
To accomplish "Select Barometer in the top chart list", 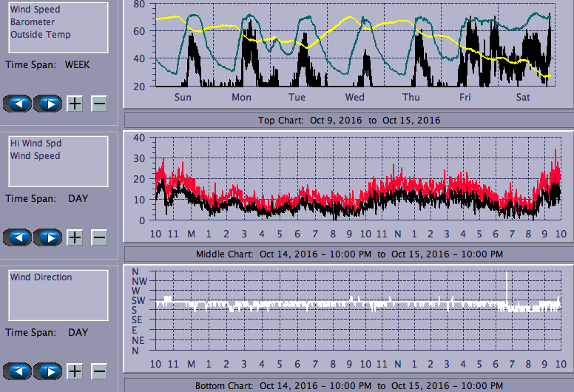I will coord(32,22).
